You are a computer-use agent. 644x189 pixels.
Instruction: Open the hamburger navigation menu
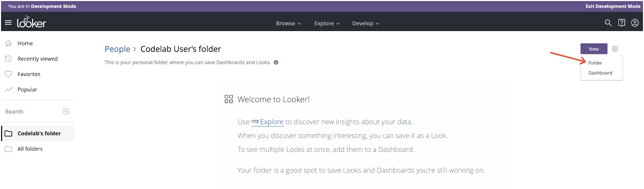coord(8,23)
